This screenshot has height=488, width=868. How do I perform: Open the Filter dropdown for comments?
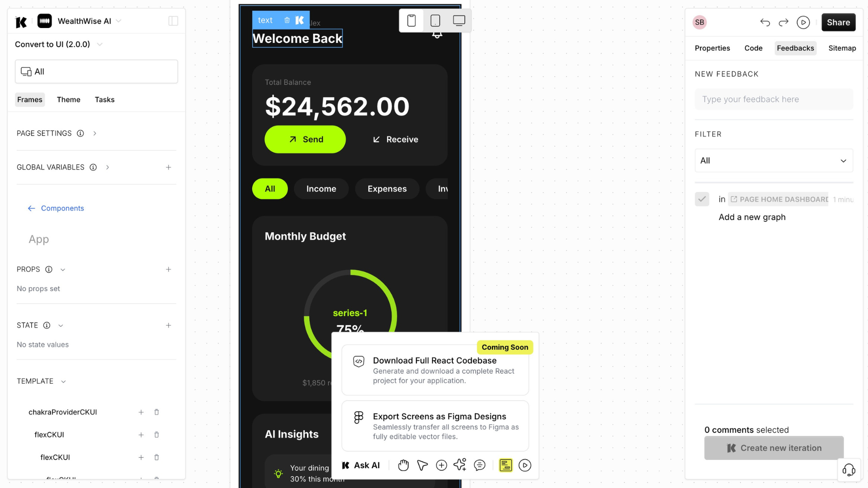(x=774, y=160)
